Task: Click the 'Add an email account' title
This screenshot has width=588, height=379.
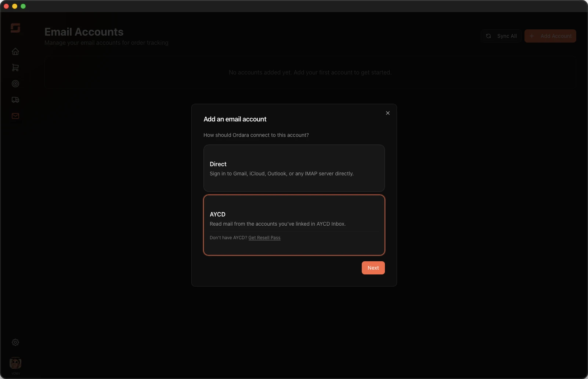Action: (x=235, y=119)
